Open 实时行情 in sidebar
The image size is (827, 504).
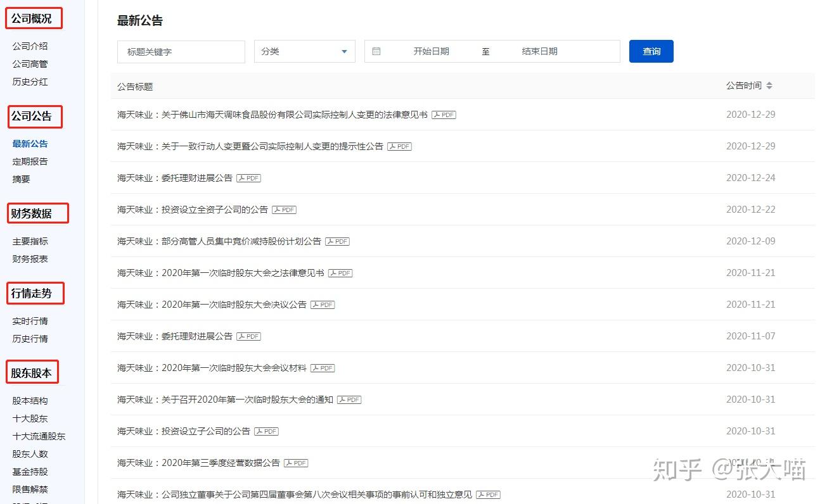point(30,321)
